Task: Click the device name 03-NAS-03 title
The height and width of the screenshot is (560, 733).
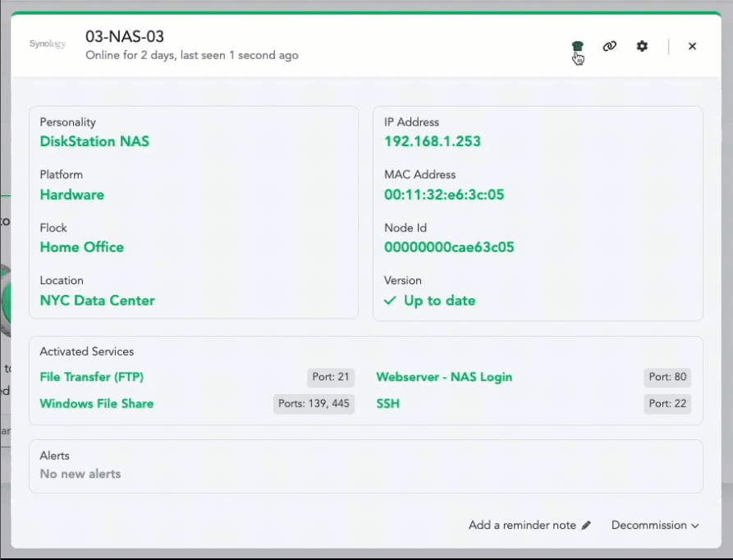Action: click(x=125, y=37)
